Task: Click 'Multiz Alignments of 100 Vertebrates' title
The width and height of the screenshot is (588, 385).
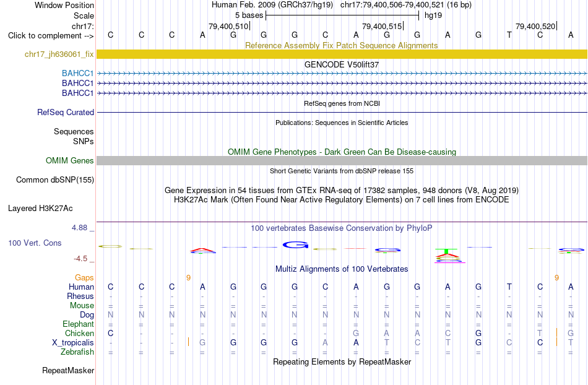Action: [x=342, y=269]
